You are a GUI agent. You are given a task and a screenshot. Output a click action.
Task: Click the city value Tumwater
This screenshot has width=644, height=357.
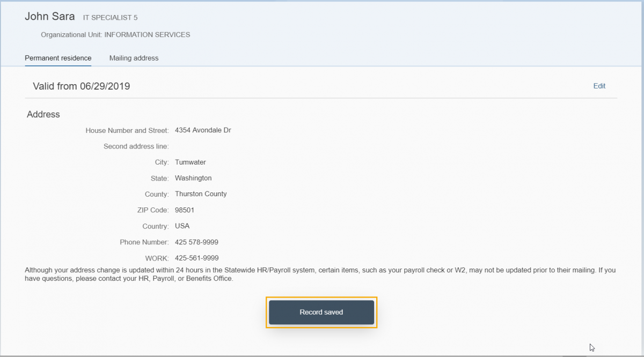[190, 162]
